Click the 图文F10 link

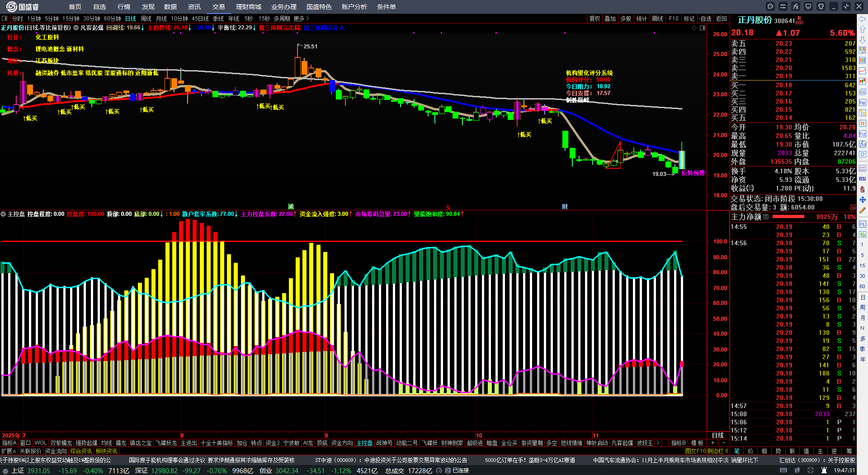(x=696, y=451)
